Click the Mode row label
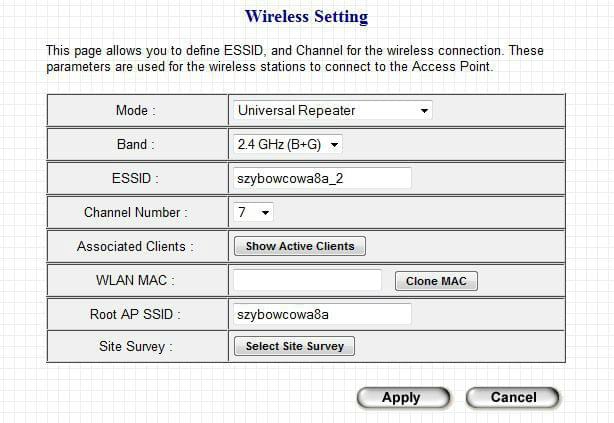This screenshot has width=614, height=423. (136, 110)
